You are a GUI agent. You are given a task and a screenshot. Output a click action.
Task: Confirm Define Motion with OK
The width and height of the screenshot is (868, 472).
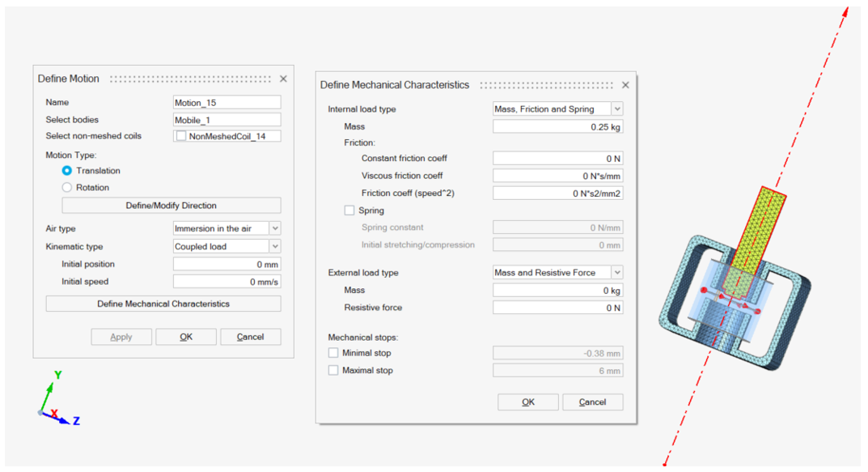pos(186,337)
